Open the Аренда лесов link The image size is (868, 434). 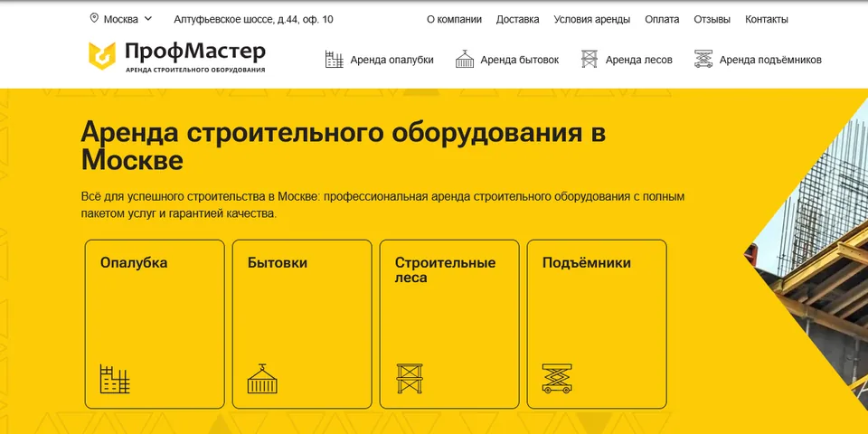(x=639, y=60)
